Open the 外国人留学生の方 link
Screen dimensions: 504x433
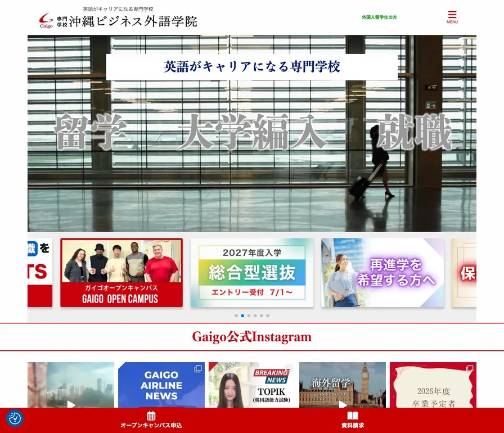click(379, 17)
